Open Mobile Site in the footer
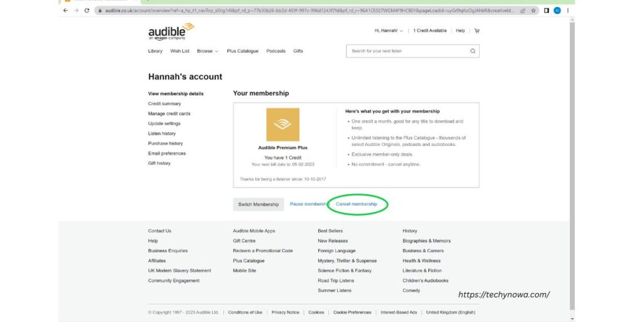This screenshot has height=322, width=644. point(245,270)
